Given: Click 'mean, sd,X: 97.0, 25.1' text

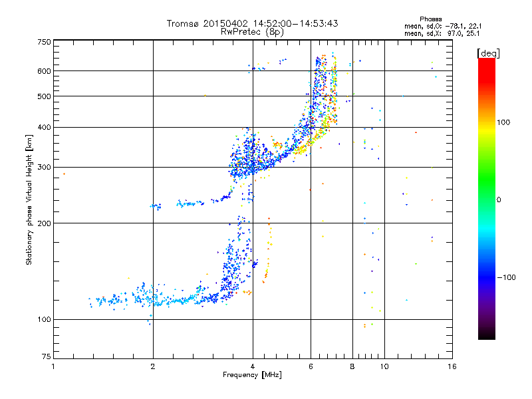Looking at the screenshot, I should click(442, 33).
